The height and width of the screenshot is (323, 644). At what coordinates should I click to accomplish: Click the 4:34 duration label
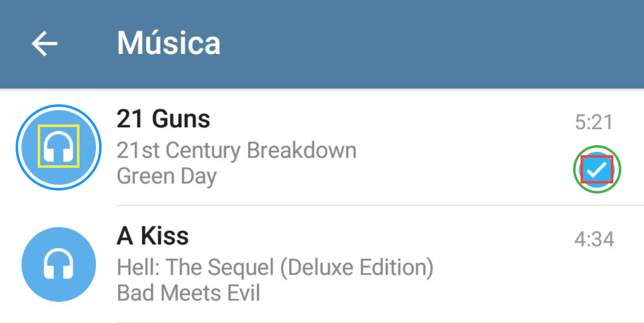(x=594, y=239)
